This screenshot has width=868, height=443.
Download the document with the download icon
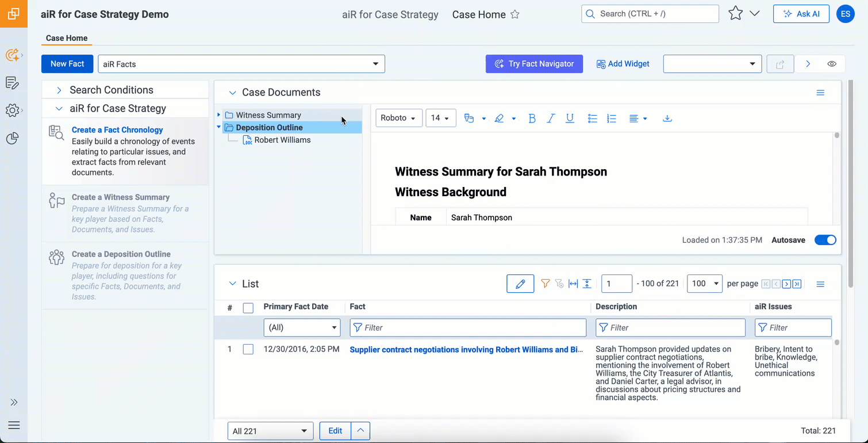[x=667, y=119]
